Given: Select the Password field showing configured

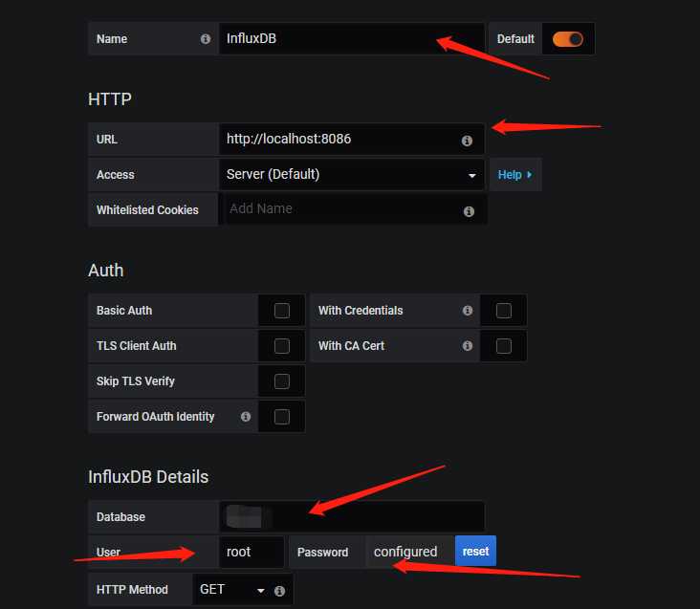Looking at the screenshot, I should (x=410, y=552).
